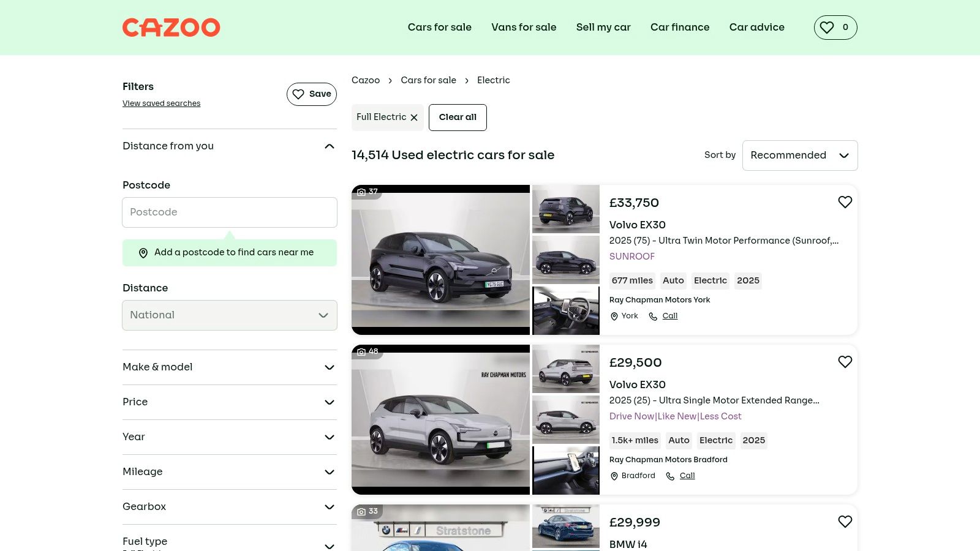Go to Car finance in navigation
Screen dimensions: 980x551
pyautogui.click(x=679, y=28)
